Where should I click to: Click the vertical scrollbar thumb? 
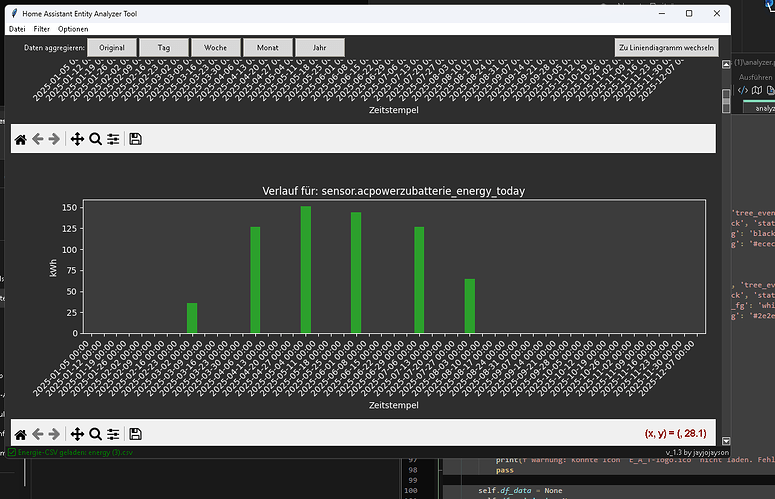click(x=726, y=101)
